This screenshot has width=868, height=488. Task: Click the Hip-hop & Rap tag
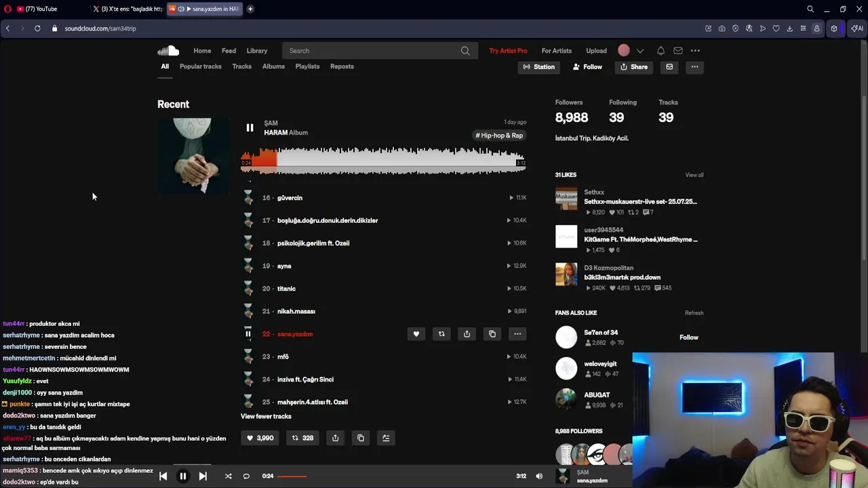tap(499, 136)
